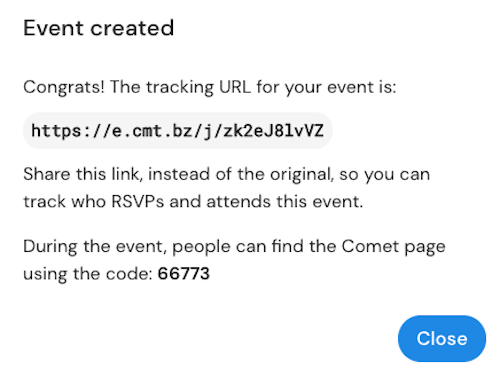The height and width of the screenshot is (369, 500).
Task: Click the word RSVPs
Action: point(138,202)
